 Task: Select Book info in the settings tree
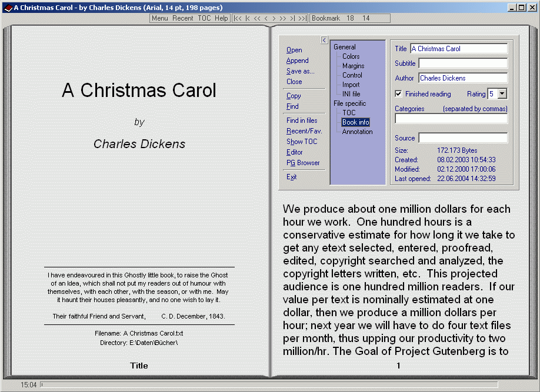(356, 122)
